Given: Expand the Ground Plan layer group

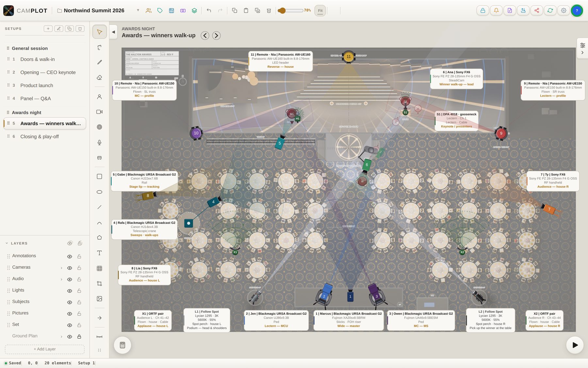Looking at the screenshot, I should point(61,337).
